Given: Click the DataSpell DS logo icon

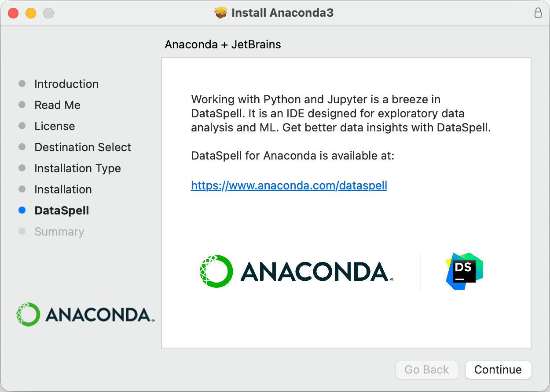Looking at the screenshot, I should [x=464, y=271].
